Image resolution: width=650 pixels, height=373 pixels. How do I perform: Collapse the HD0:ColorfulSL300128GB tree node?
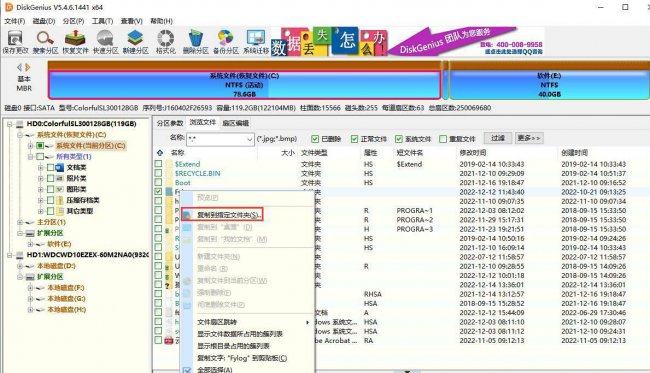click(9, 124)
